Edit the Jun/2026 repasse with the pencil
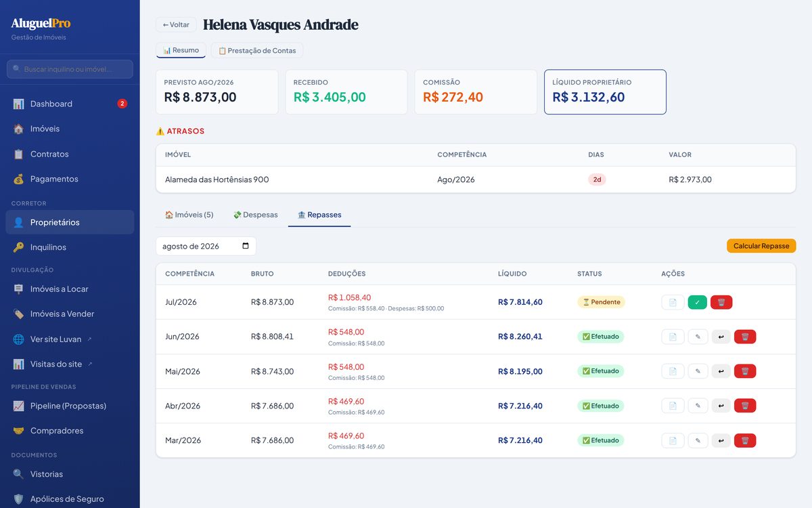Image resolution: width=812 pixels, height=508 pixels. click(x=698, y=337)
